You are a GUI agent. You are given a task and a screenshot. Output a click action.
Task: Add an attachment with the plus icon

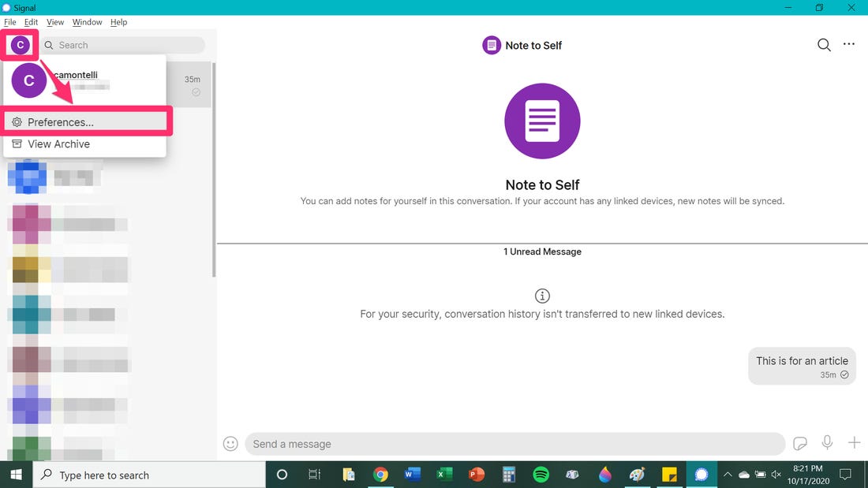(x=854, y=442)
